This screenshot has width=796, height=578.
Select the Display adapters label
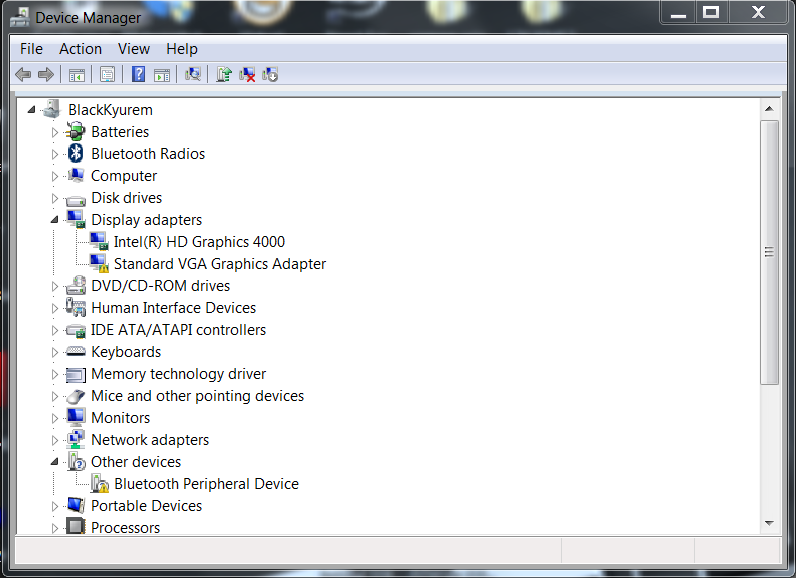(x=146, y=220)
